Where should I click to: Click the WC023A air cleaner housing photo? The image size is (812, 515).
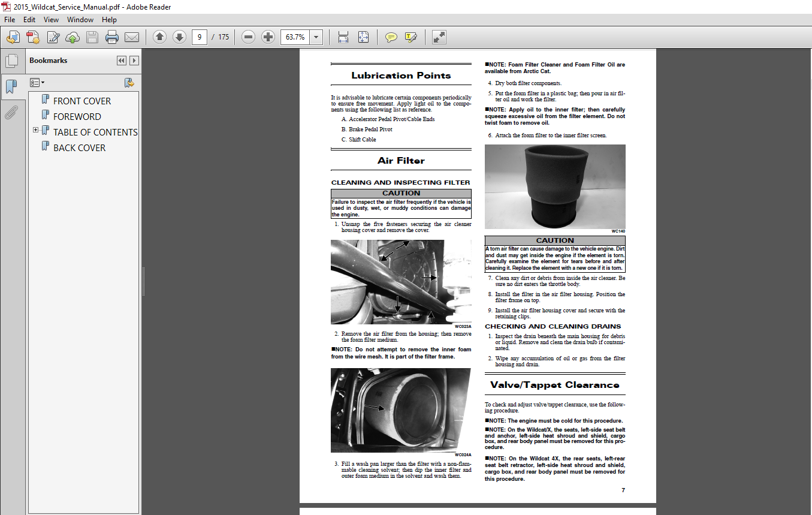[x=401, y=281]
